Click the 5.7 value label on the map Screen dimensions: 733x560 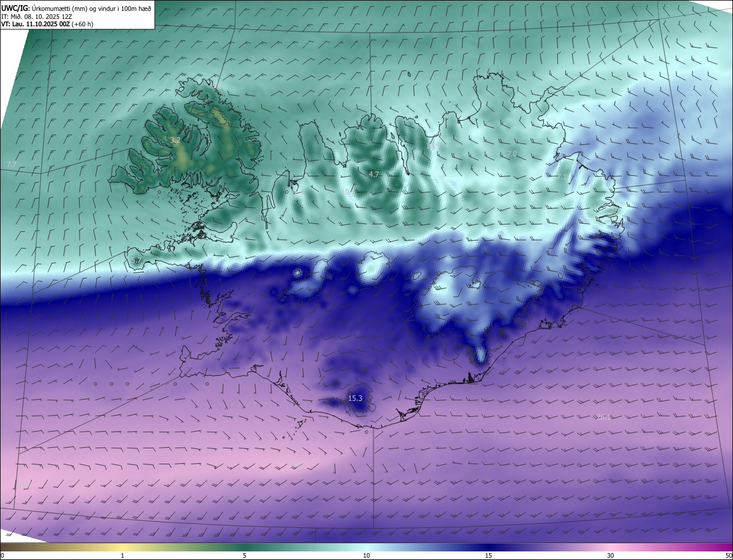coord(136,261)
